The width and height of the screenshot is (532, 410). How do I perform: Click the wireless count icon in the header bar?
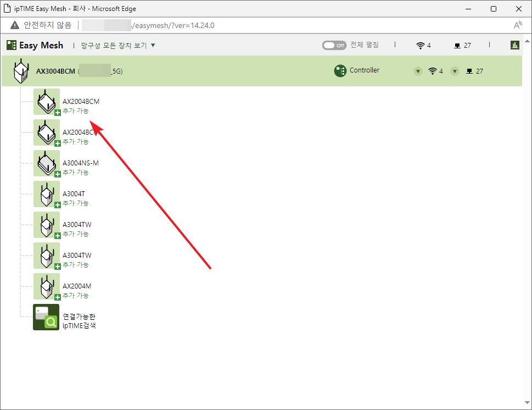421,46
